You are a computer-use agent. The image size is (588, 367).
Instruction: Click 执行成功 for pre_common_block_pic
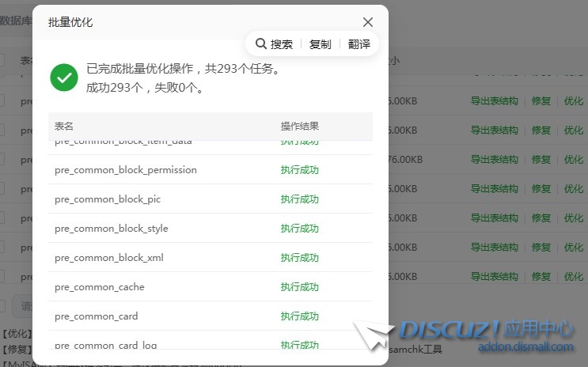click(300, 199)
